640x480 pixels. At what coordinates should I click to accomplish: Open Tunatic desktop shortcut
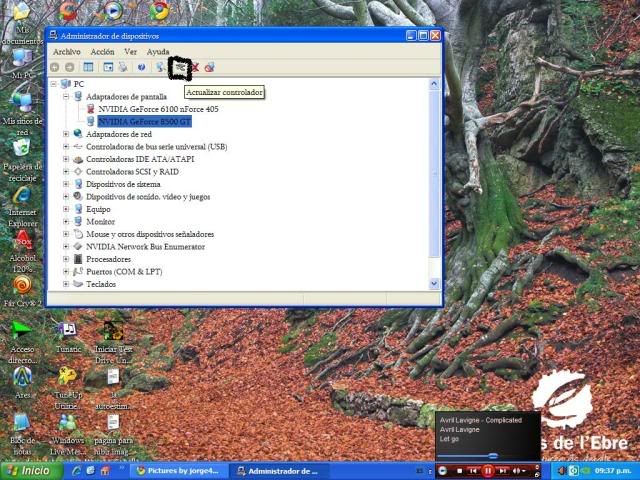coord(68,337)
